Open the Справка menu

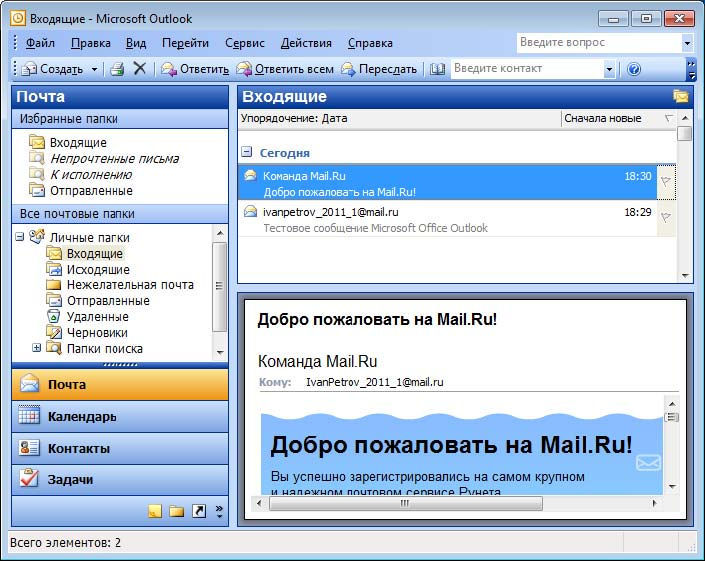(370, 43)
